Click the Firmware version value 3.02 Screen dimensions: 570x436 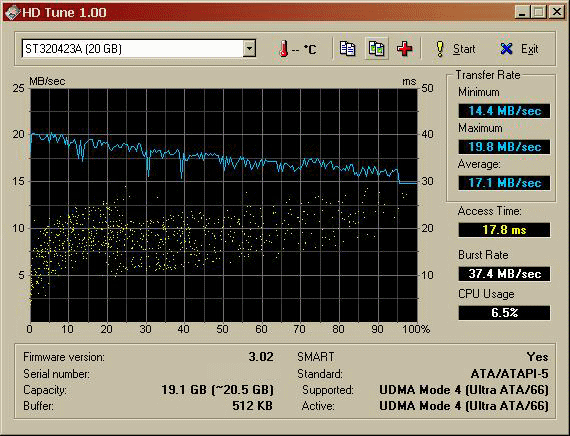tap(261, 357)
